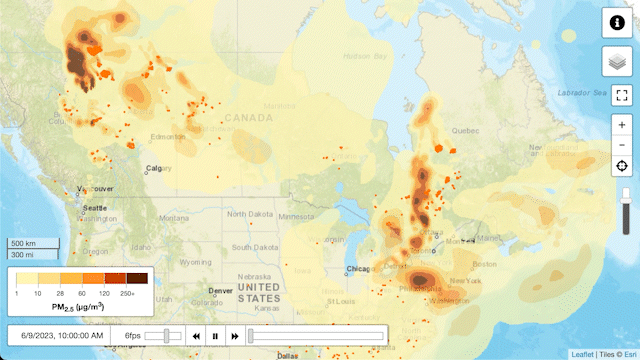Click the Seattle city label
The image size is (640, 360).
point(95,208)
